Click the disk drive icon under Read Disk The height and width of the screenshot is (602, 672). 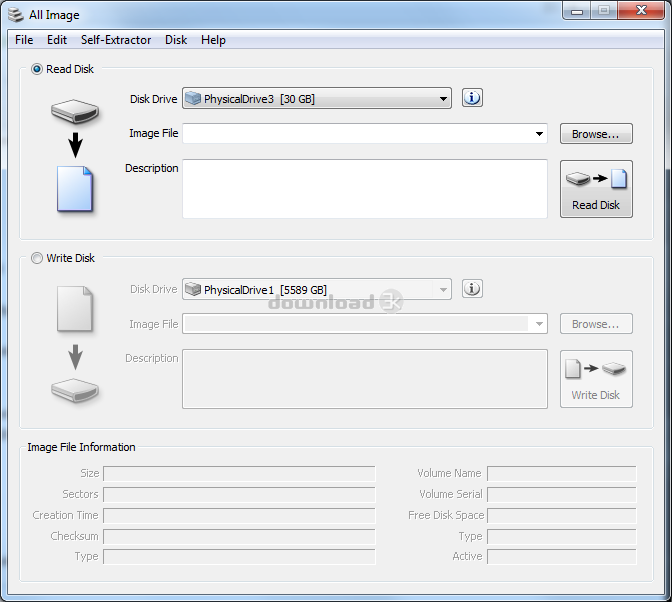pos(75,112)
